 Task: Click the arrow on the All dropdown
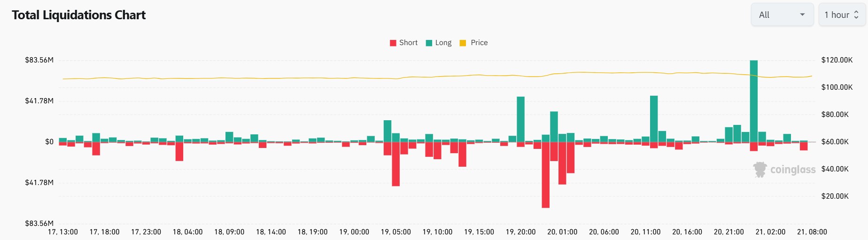point(803,15)
